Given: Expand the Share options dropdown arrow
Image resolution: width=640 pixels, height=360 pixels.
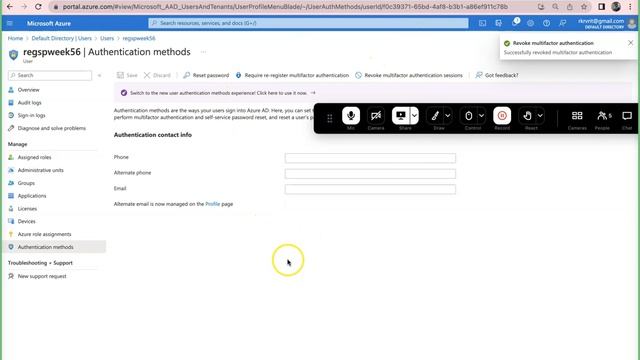Looking at the screenshot, I should tap(414, 116).
